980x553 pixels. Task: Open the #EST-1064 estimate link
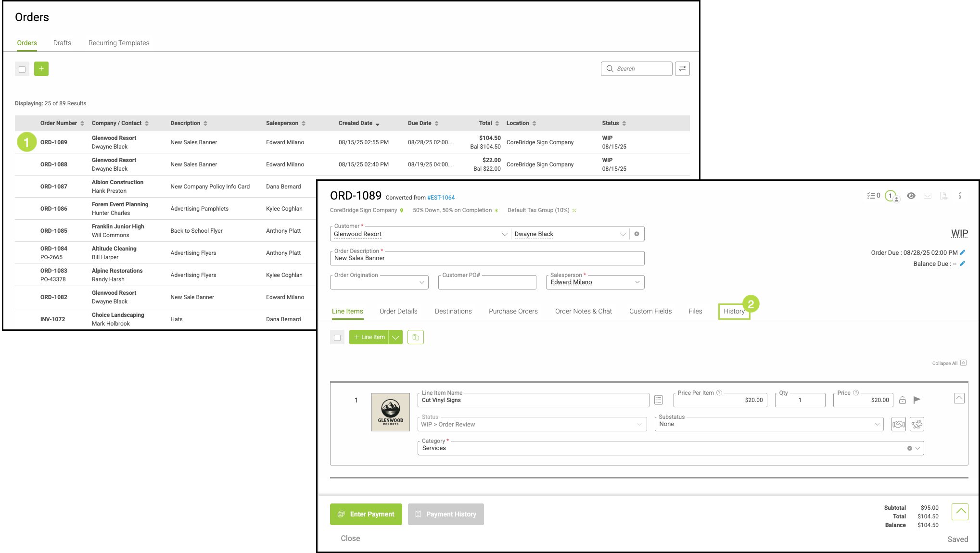(441, 198)
